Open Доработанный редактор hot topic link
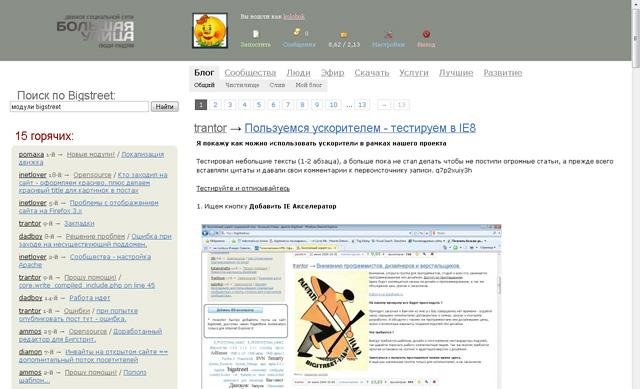 click(x=90, y=336)
